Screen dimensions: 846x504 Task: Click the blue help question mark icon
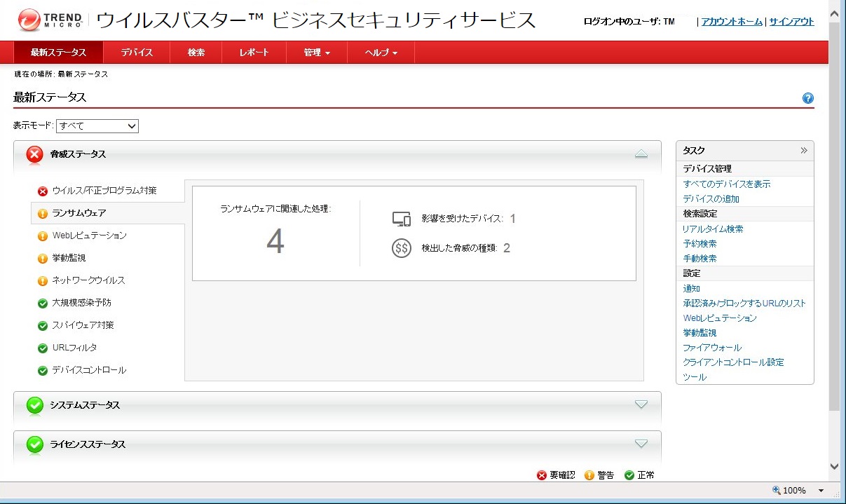pos(807,98)
